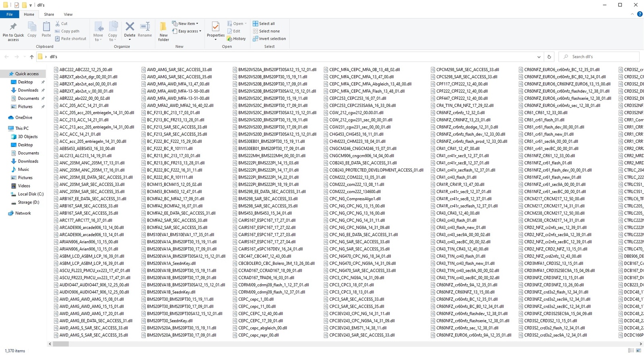This screenshot has height=355, width=644.
Task: Click Invert selection
Action: (269, 39)
